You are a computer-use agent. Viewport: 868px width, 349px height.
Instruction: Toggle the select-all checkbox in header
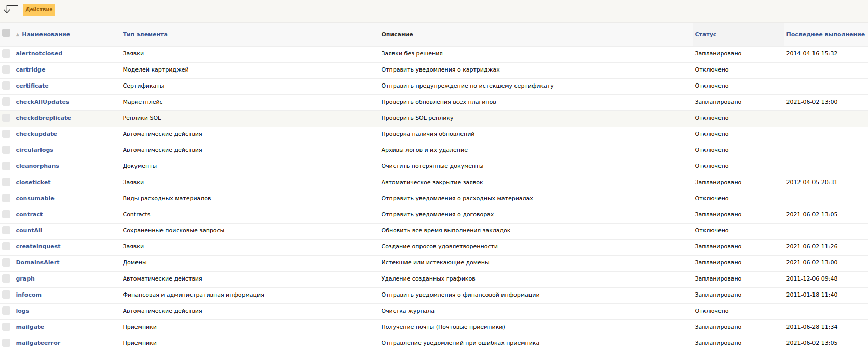click(6, 33)
